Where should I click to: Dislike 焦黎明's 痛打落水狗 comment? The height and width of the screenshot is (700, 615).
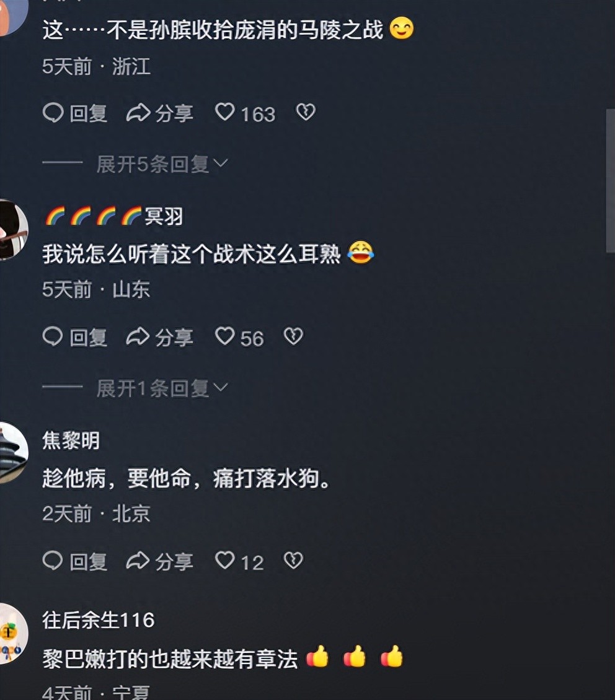(x=293, y=560)
